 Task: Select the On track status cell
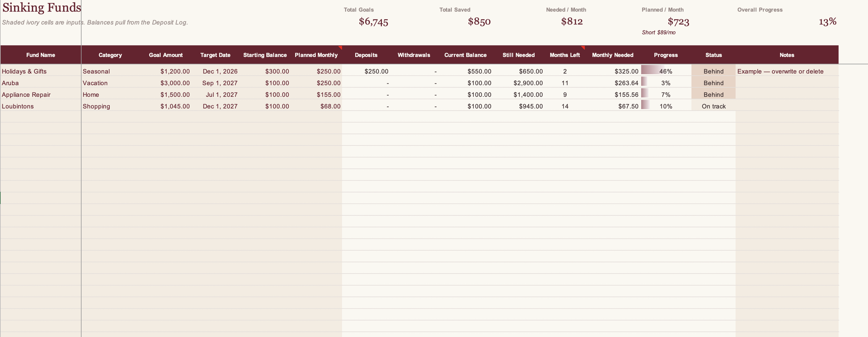coord(713,106)
